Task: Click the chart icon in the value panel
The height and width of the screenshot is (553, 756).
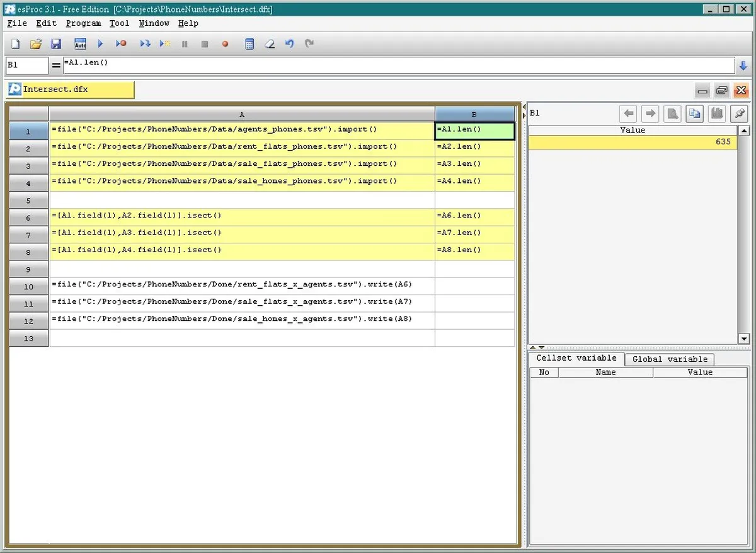Action: (x=717, y=114)
